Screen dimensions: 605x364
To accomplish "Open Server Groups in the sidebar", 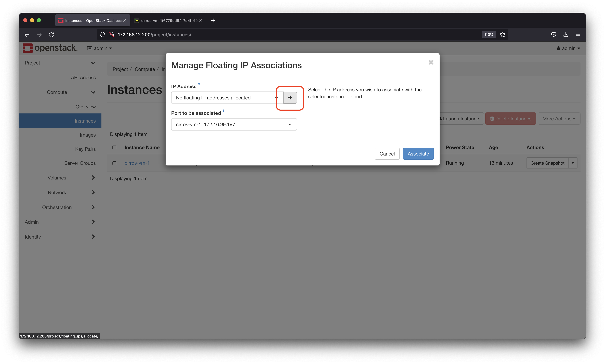I will point(80,163).
